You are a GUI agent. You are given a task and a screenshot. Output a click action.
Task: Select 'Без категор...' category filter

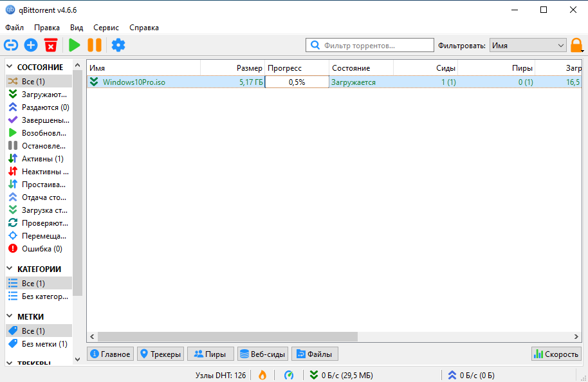point(39,296)
